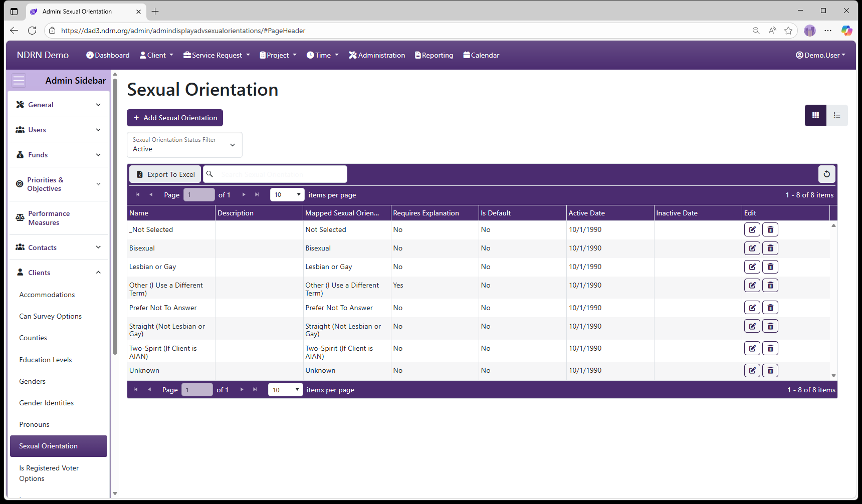Viewport: 862px width, 504px height.
Task: Open the Service Request menu
Action: (217, 55)
